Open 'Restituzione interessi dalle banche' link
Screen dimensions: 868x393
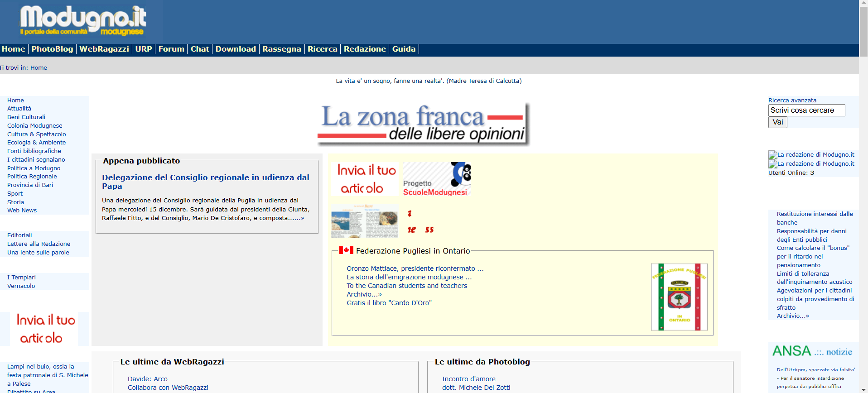point(815,218)
